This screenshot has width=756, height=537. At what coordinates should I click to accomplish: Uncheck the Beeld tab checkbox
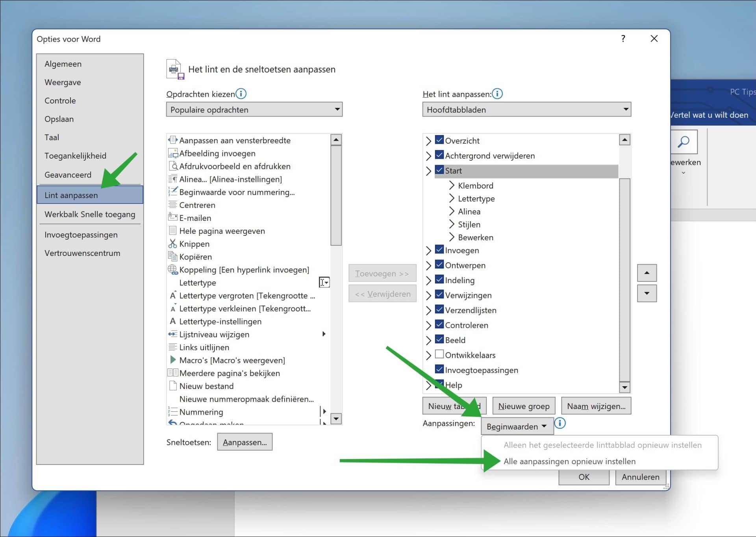(x=439, y=340)
